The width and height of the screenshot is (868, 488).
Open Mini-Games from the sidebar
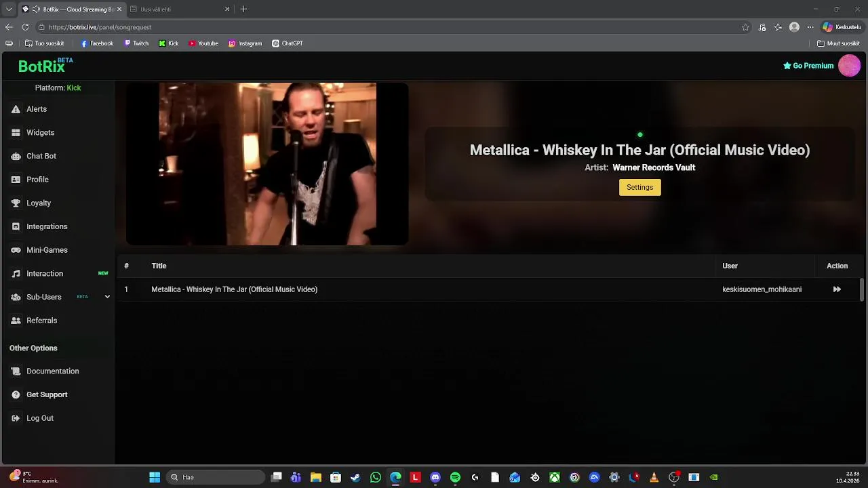(x=47, y=250)
